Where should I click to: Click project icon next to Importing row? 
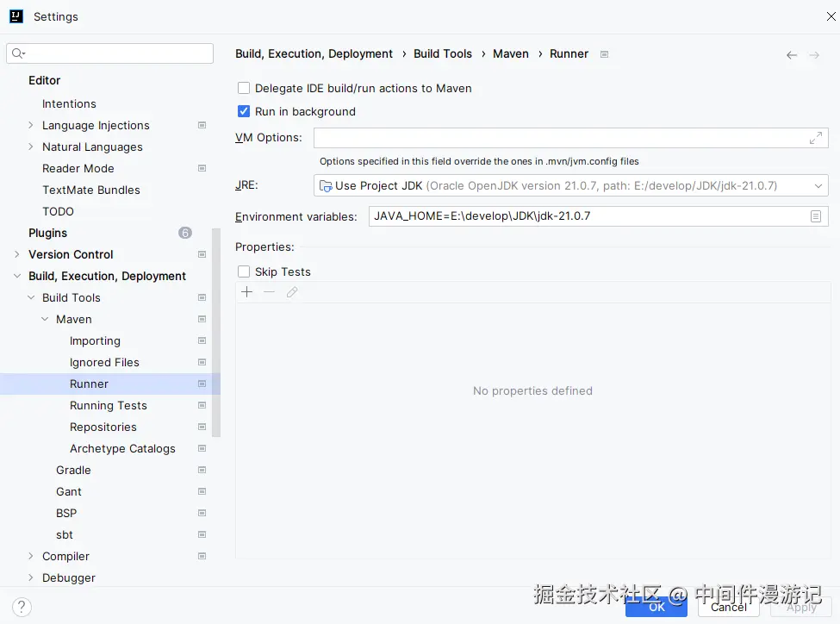[x=202, y=341]
